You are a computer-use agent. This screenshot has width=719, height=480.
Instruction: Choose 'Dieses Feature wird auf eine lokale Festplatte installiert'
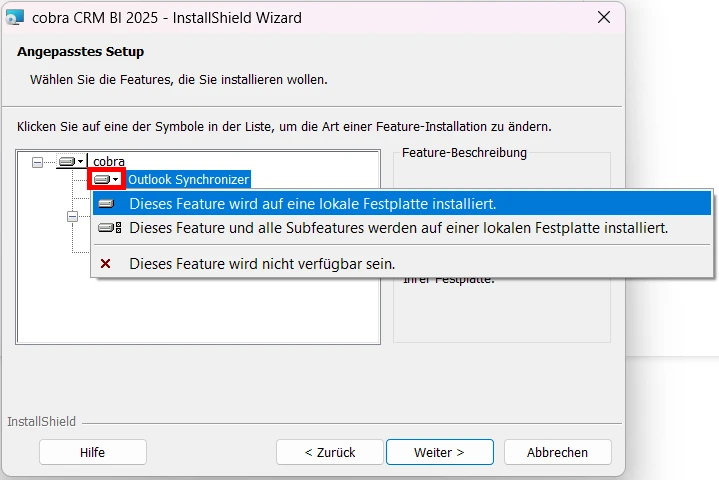coord(402,204)
